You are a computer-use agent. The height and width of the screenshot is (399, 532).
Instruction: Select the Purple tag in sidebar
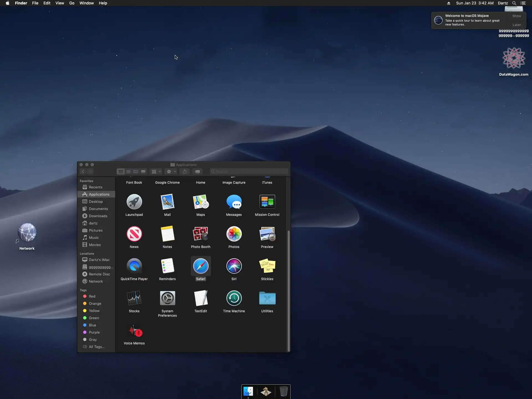tap(94, 332)
